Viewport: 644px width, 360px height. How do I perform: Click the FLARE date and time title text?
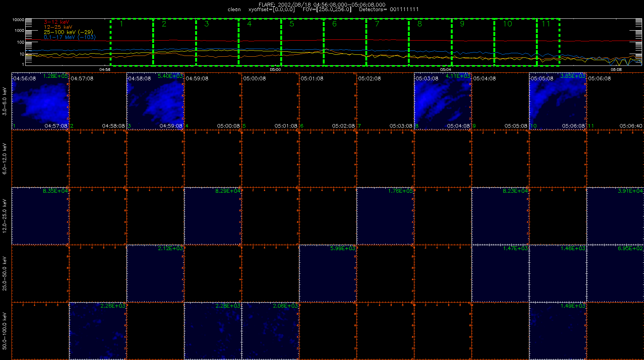point(322,5)
